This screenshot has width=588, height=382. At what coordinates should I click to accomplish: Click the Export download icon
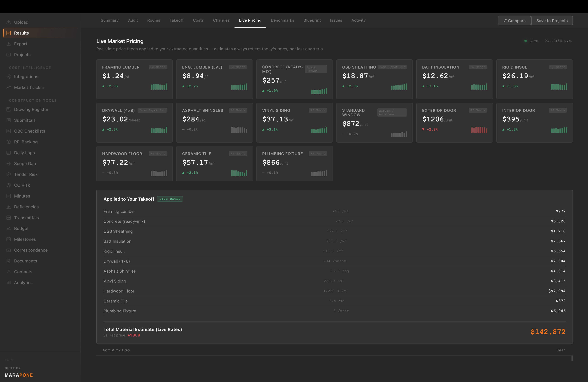[9, 44]
